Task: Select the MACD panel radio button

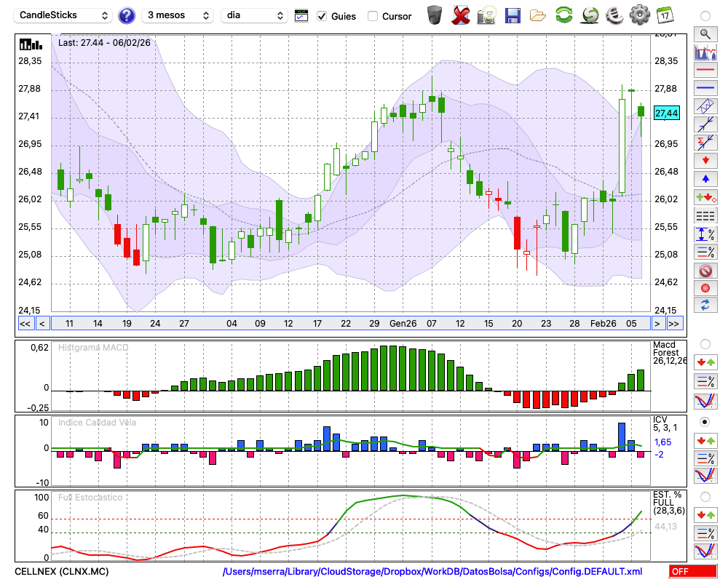Action: [705, 344]
